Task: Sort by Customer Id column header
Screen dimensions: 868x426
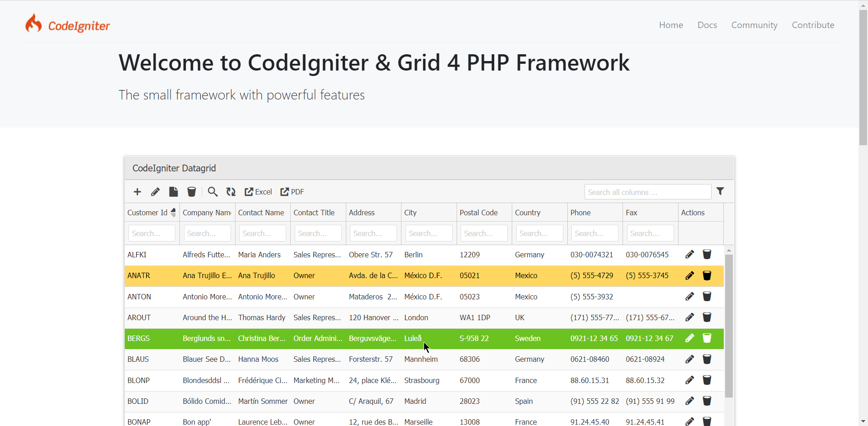Action: click(147, 213)
